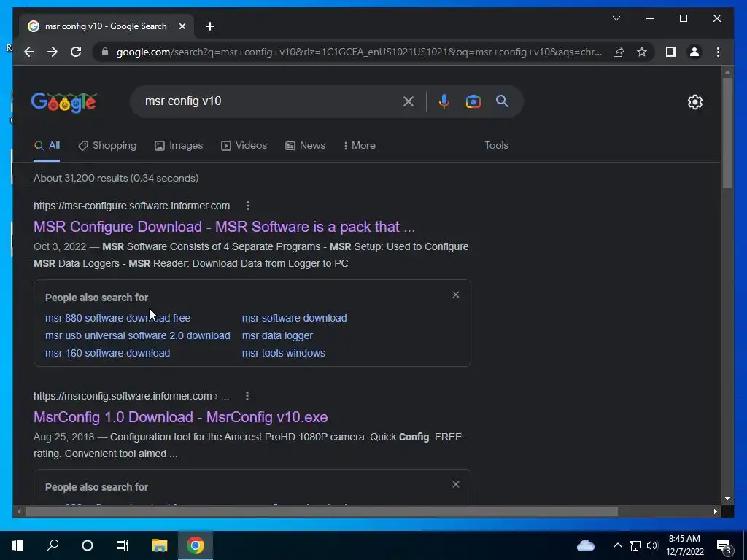
Task: Click the vertical scrollbar thumb
Action: point(727,133)
